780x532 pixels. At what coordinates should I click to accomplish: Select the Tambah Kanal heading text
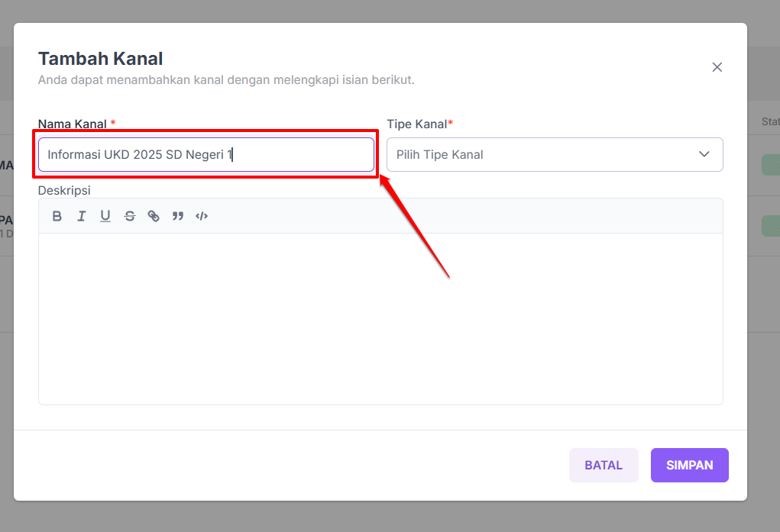(101, 59)
